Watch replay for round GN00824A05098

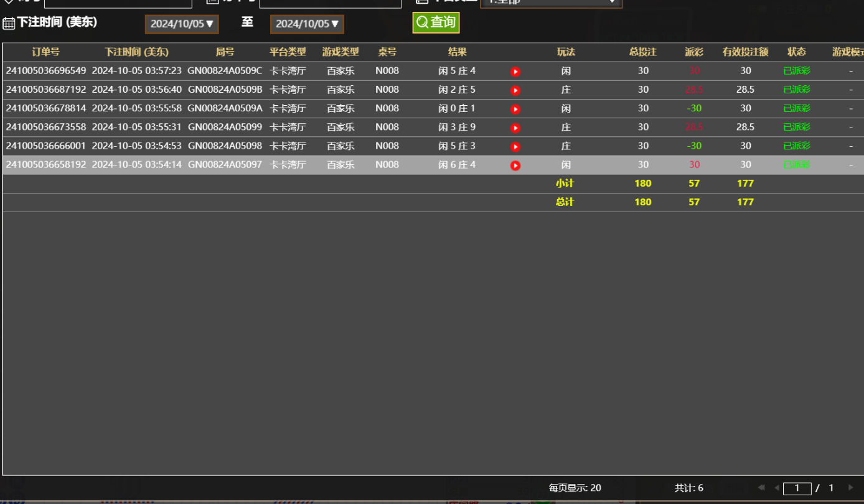[515, 146]
